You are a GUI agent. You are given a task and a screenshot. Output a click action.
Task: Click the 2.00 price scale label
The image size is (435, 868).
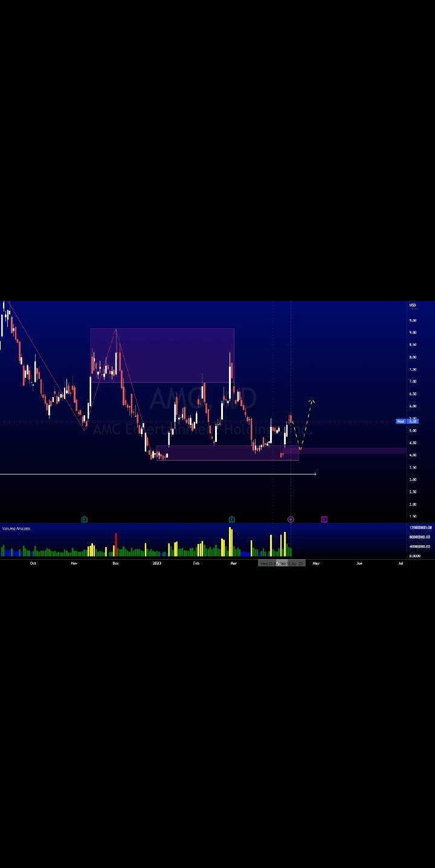click(x=413, y=504)
